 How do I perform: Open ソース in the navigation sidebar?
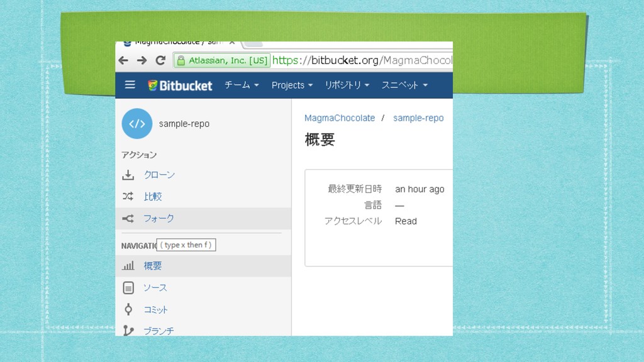155,288
